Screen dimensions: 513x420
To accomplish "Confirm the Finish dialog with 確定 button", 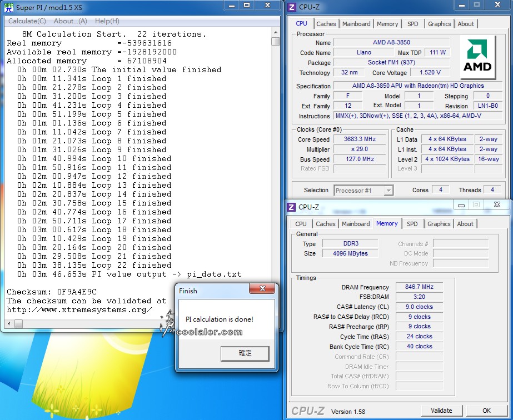I will point(245,353).
